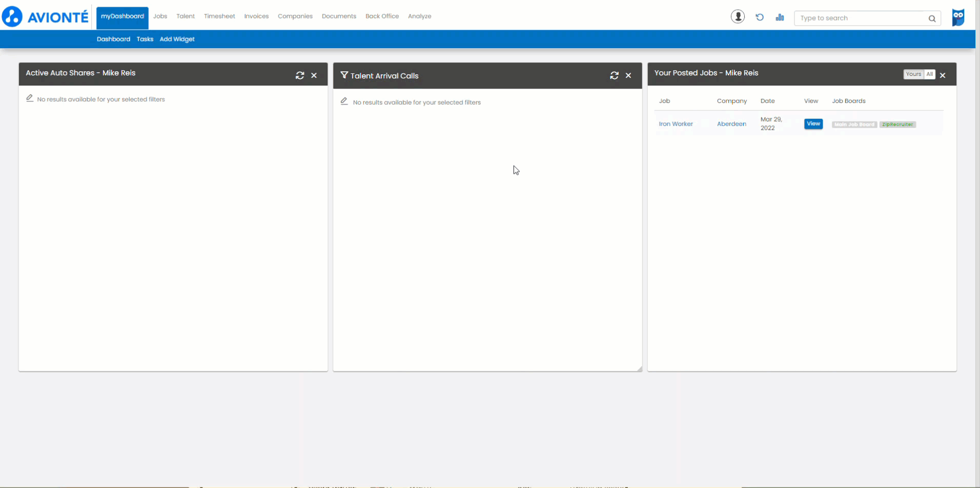Click the ZipRecruiter job board badge

pyautogui.click(x=897, y=124)
